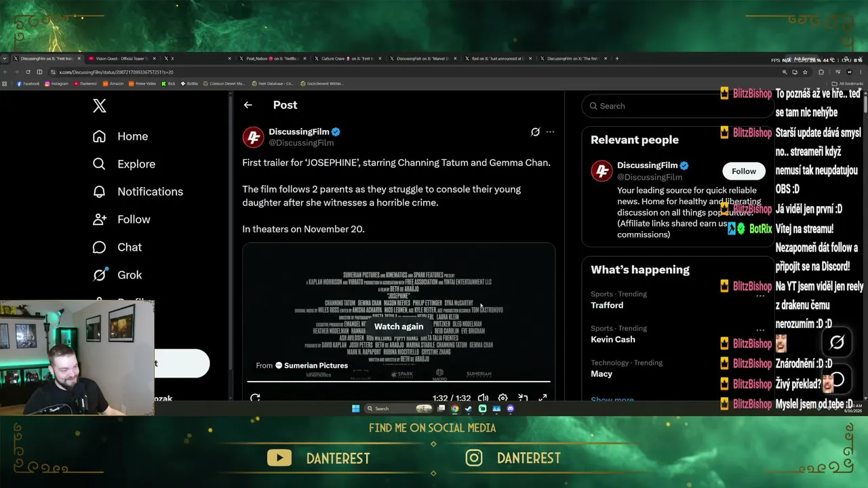
Task: Open DiscussingFilm avatar on the post
Action: 254,137
